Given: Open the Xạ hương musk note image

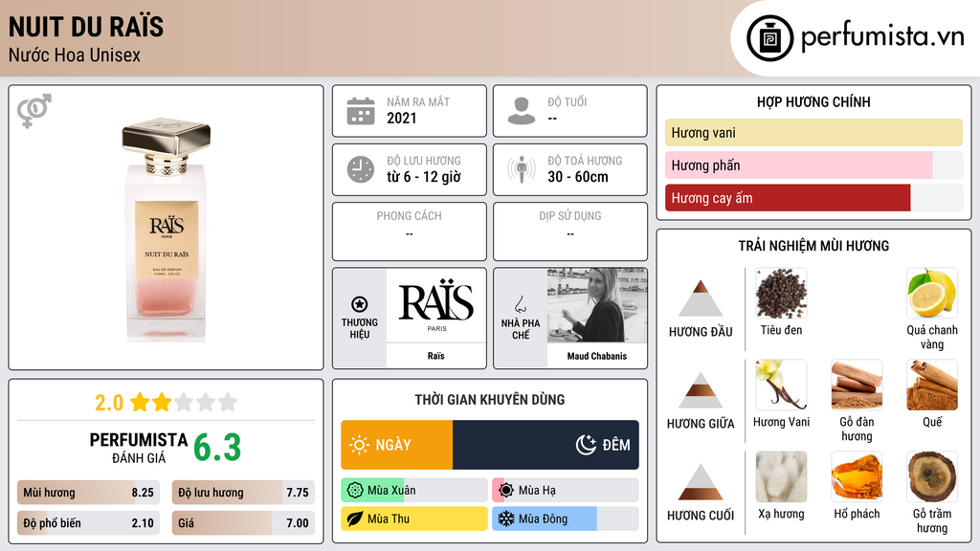Looking at the screenshot, I should (781, 476).
